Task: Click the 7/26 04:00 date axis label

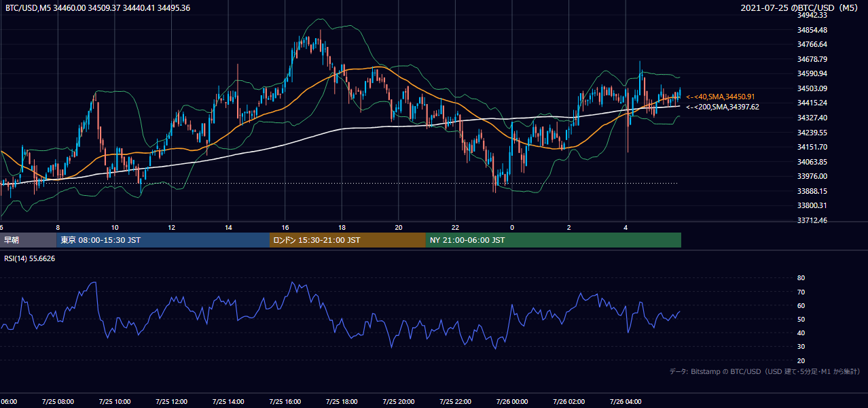Action: click(626, 402)
